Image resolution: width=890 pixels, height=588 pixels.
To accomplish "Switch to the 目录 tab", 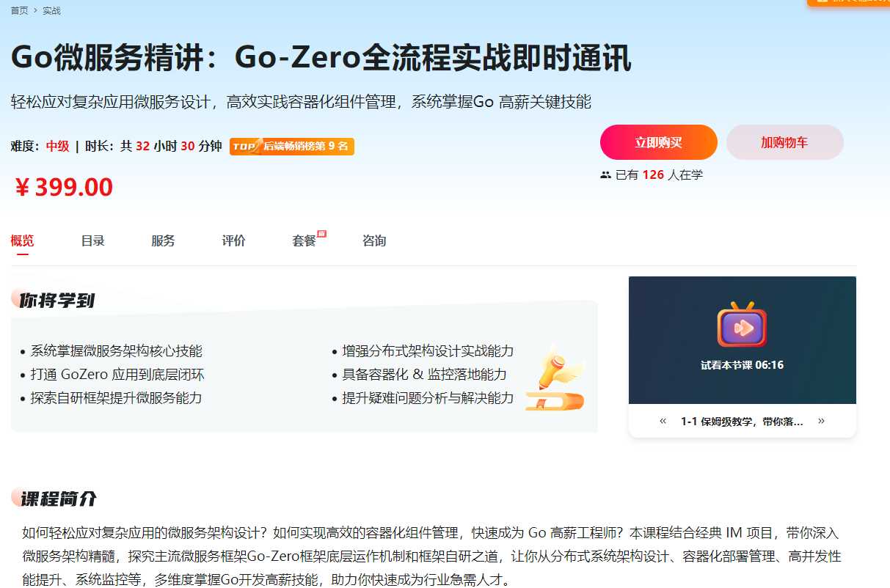I will [92, 240].
